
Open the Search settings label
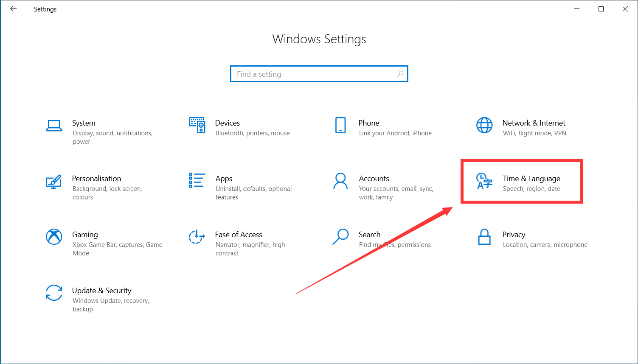[x=369, y=235]
